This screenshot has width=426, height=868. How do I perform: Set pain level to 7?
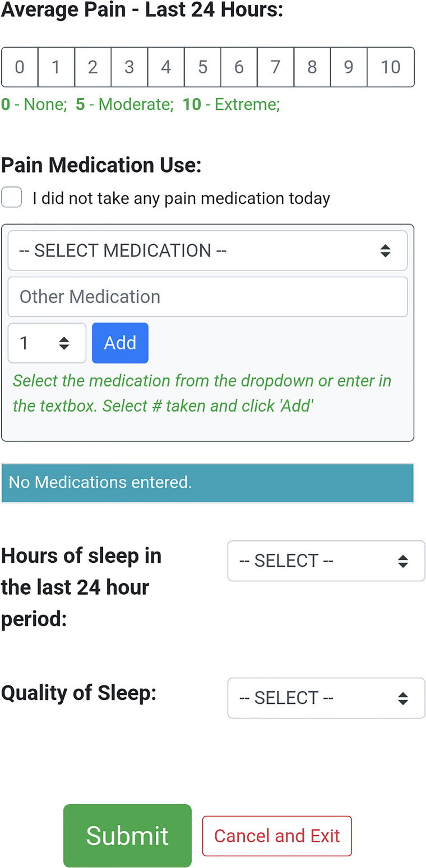pos(275,67)
